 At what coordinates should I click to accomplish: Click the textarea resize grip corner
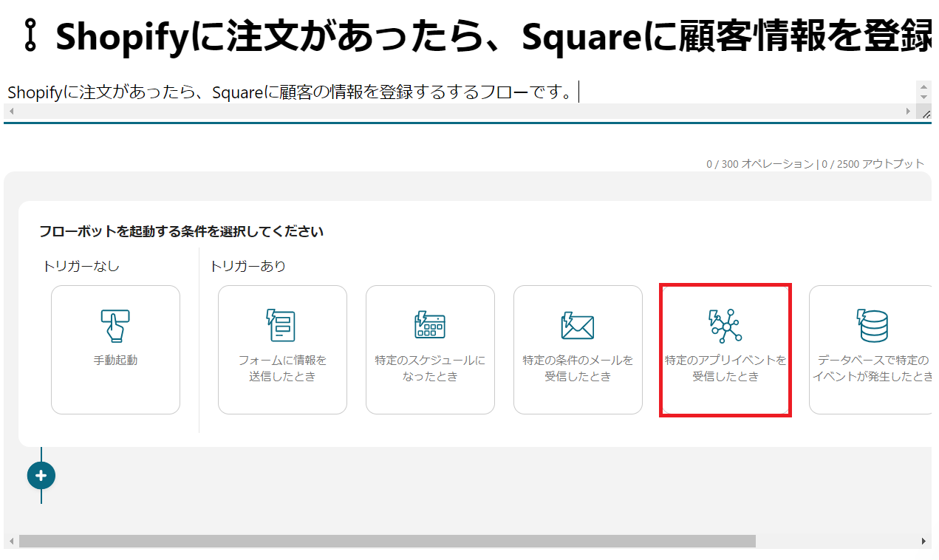tap(924, 112)
